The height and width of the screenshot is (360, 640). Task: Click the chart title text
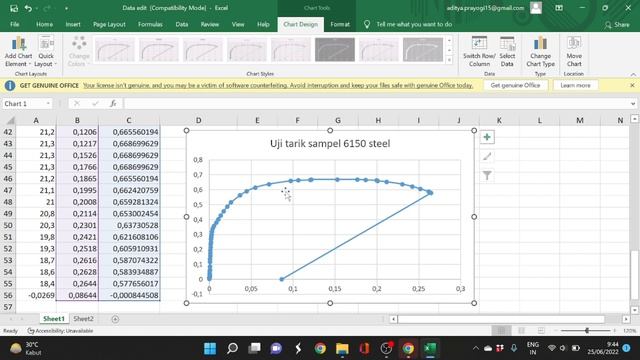(330, 144)
